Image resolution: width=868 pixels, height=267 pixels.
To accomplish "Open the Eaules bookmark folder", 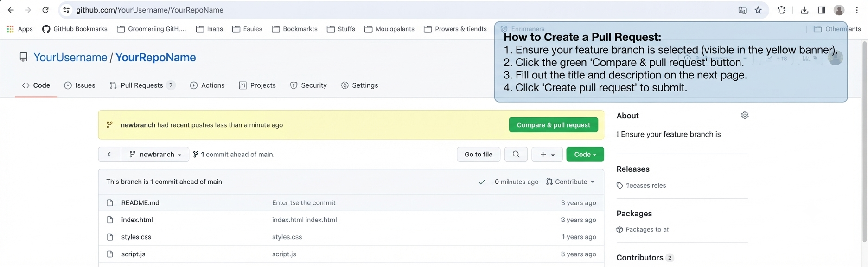I will pos(247,29).
